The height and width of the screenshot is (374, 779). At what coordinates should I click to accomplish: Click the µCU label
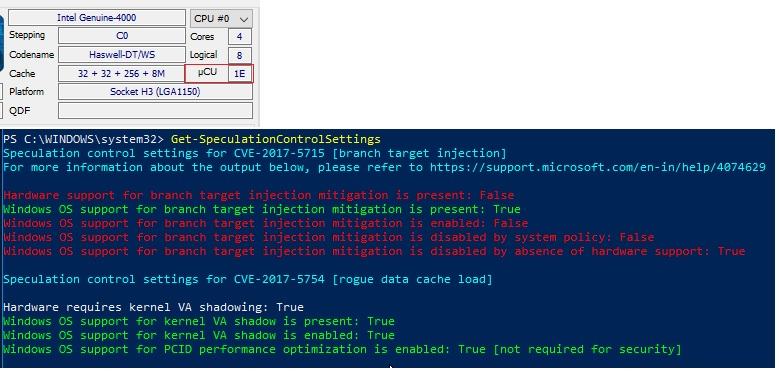[x=207, y=72]
